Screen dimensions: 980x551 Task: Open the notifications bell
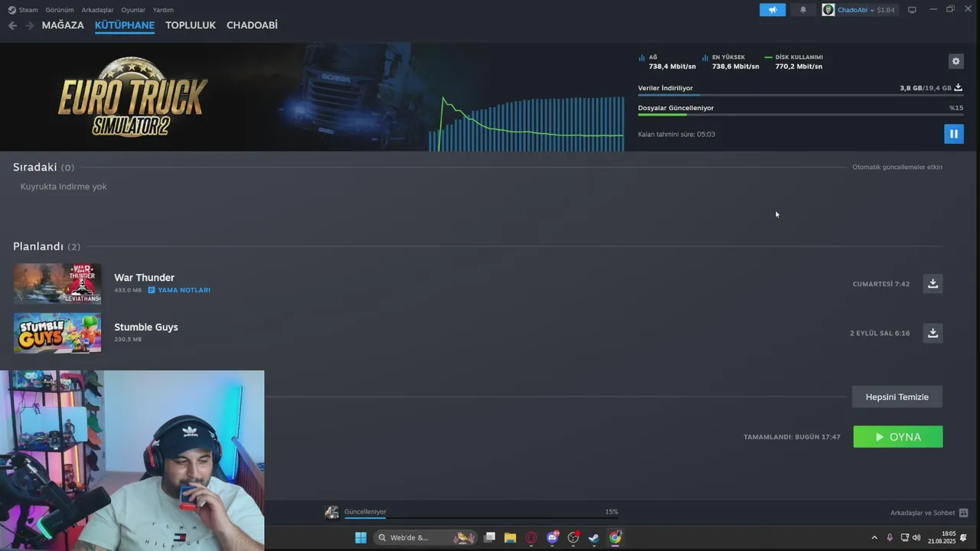(803, 10)
